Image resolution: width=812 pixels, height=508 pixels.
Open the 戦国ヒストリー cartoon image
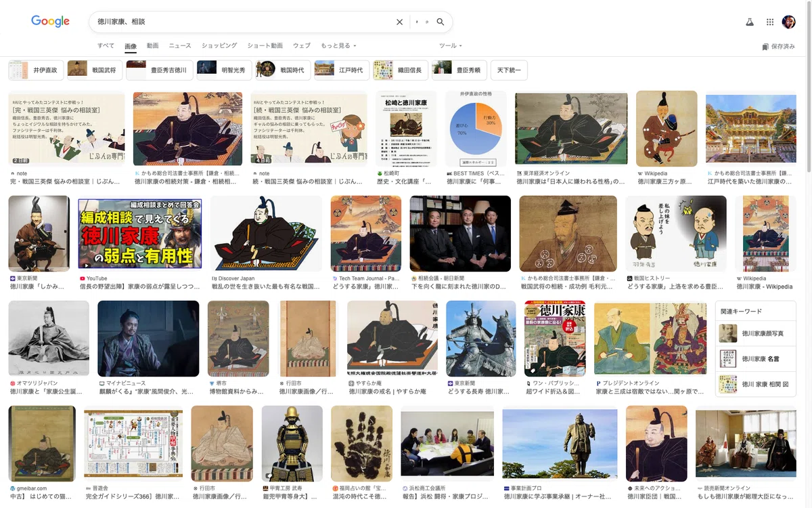(x=676, y=234)
